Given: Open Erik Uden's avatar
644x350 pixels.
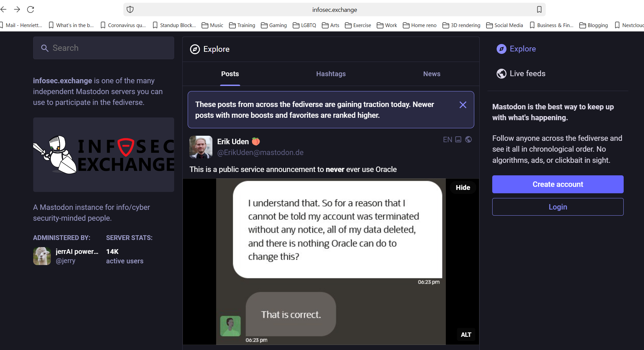Looking at the screenshot, I should click(x=201, y=147).
